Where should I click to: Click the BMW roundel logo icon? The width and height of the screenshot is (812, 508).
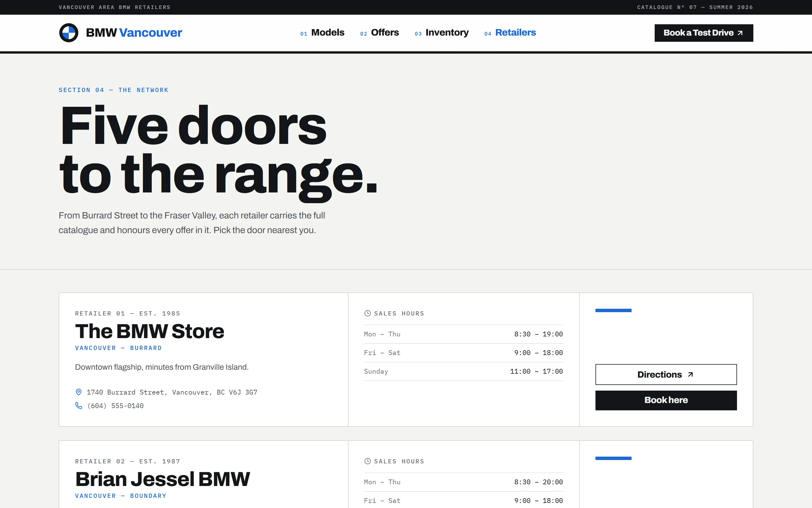(x=69, y=32)
